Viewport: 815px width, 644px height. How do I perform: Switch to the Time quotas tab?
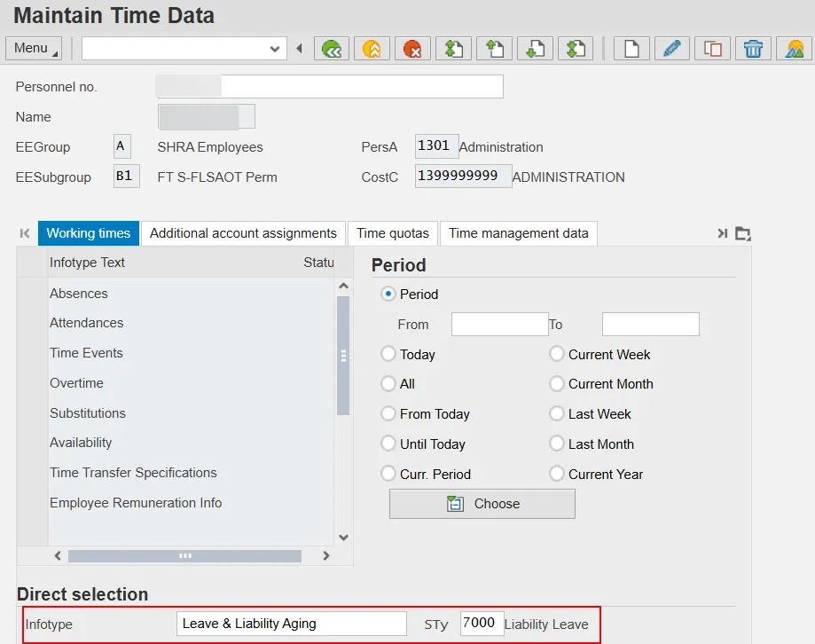point(392,233)
